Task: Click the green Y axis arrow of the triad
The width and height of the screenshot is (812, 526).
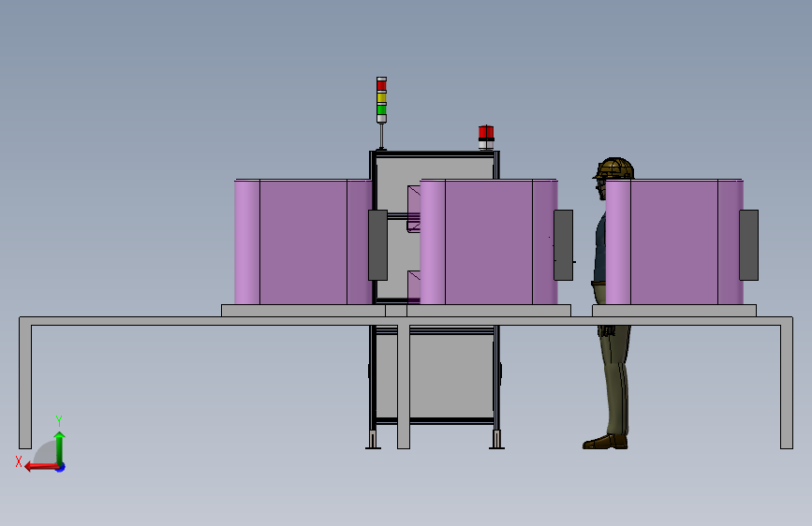Action: click(60, 447)
